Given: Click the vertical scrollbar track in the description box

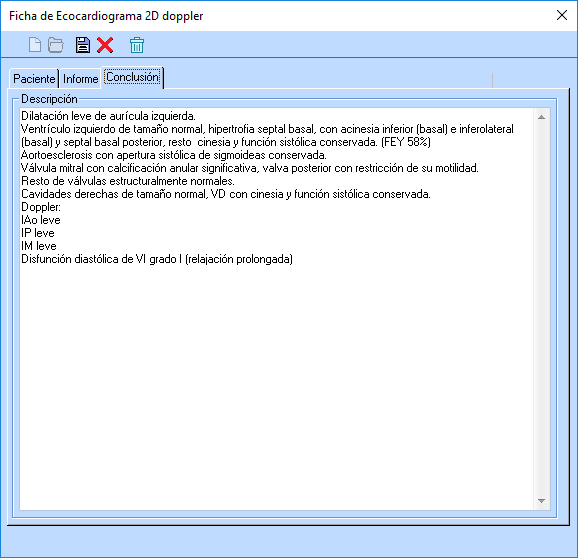Looking at the screenshot, I should [542, 309].
